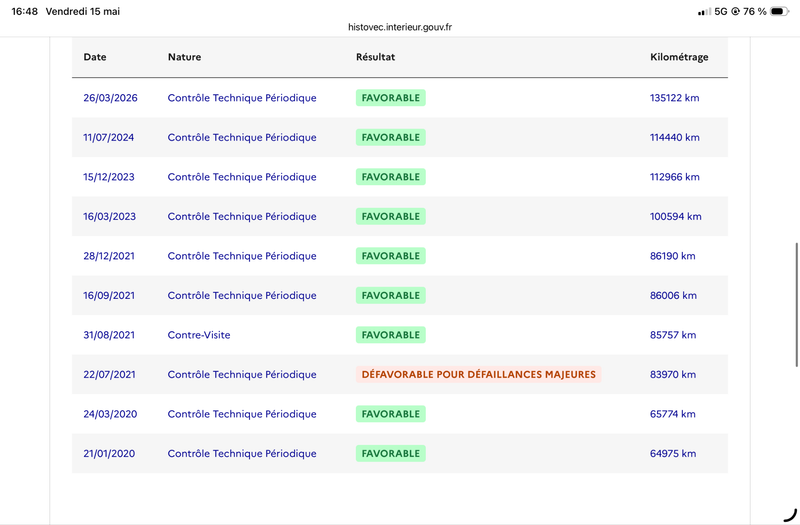Image resolution: width=800 pixels, height=525 pixels.
Task: Open the histovec.interieur.gouv.fr address bar
Action: (400, 27)
